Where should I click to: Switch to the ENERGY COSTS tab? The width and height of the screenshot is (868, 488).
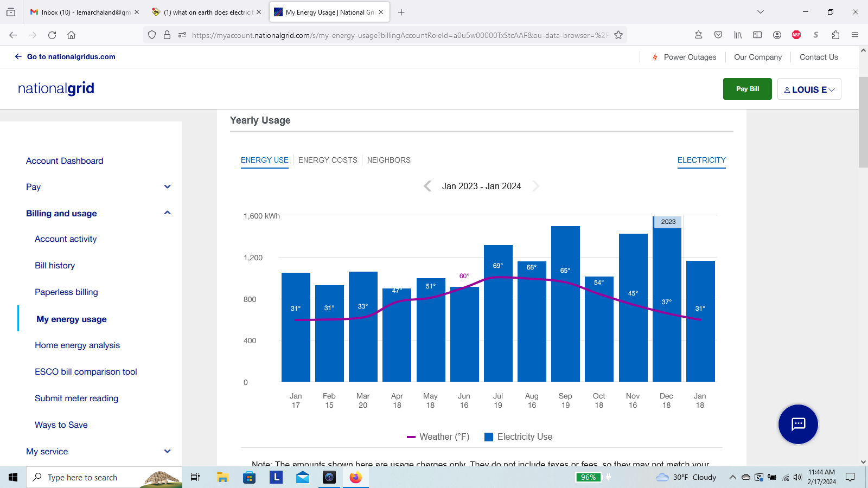click(328, 160)
